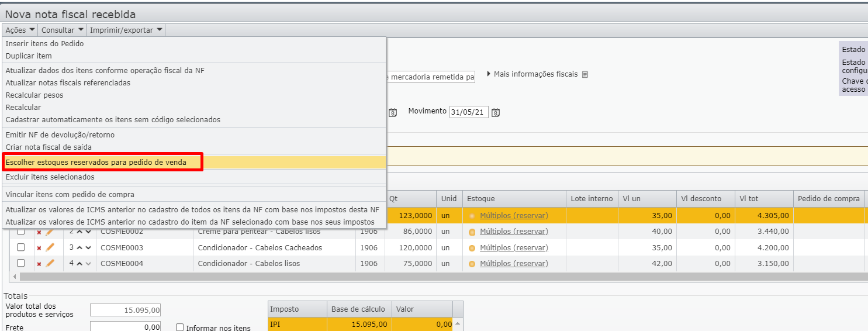Click up arrow of Imposto table scrollbar
This screenshot has height=331, width=868.
(x=458, y=323)
